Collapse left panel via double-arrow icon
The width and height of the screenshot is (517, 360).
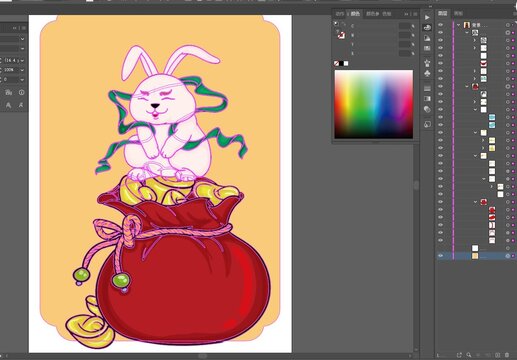[x=15, y=28]
